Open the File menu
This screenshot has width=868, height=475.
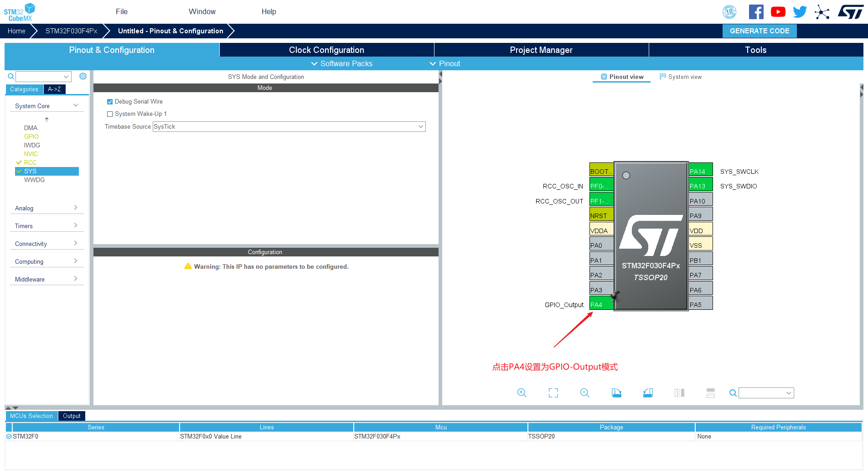(x=122, y=11)
